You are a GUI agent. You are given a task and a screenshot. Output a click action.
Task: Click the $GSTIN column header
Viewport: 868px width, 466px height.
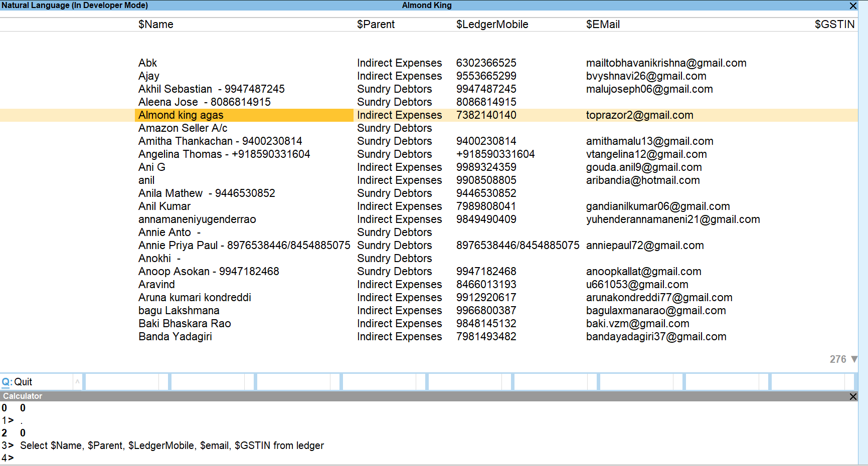[x=834, y=24]
